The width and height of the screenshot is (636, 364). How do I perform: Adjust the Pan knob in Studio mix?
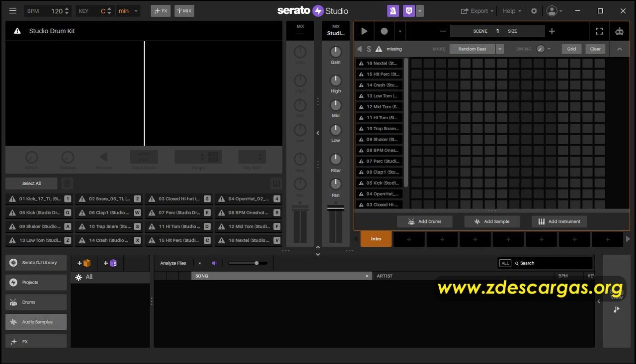pos(336,184)
